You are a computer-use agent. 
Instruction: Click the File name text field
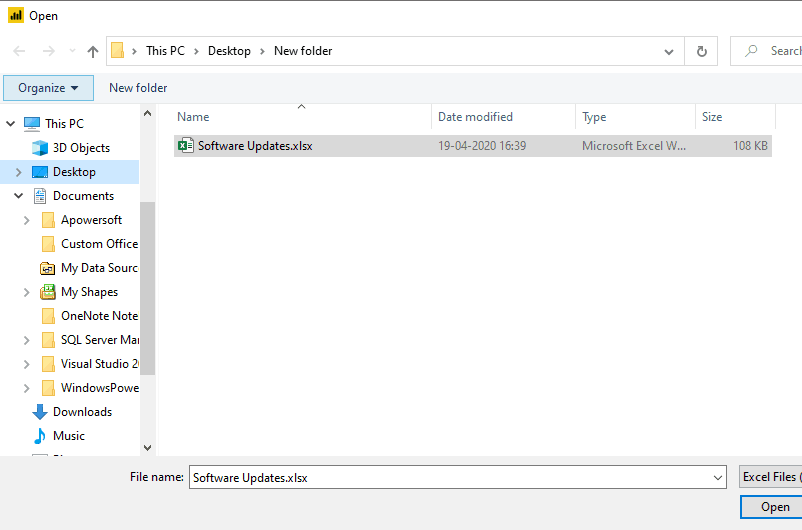pyautogui.click(x=450, y=478)
